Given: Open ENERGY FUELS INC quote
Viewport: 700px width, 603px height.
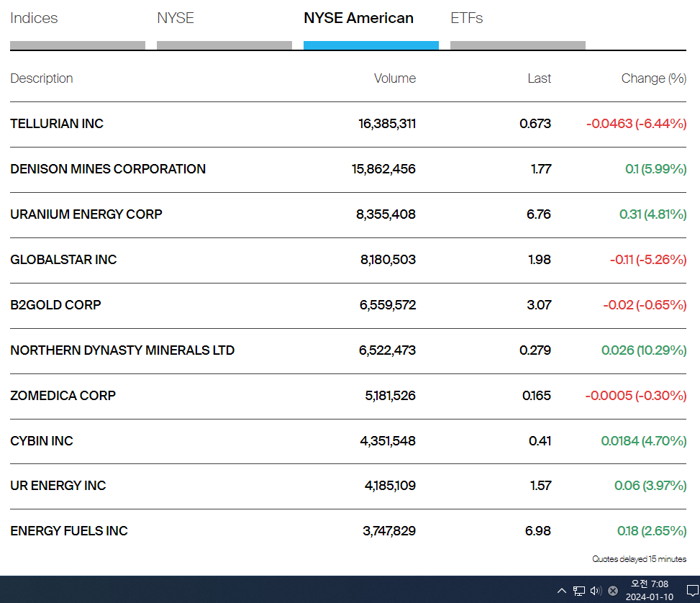Looking at the screenshot, I should [x=69, y=531].
